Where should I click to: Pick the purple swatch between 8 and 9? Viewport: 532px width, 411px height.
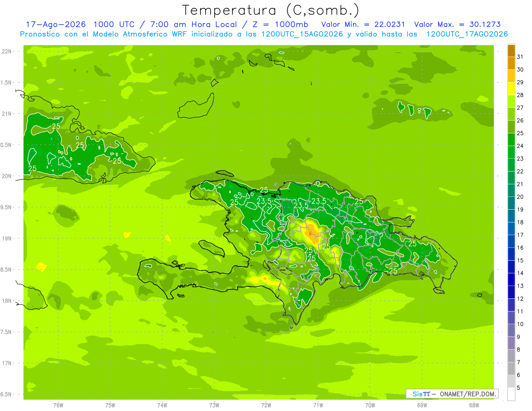pos(511,344)
